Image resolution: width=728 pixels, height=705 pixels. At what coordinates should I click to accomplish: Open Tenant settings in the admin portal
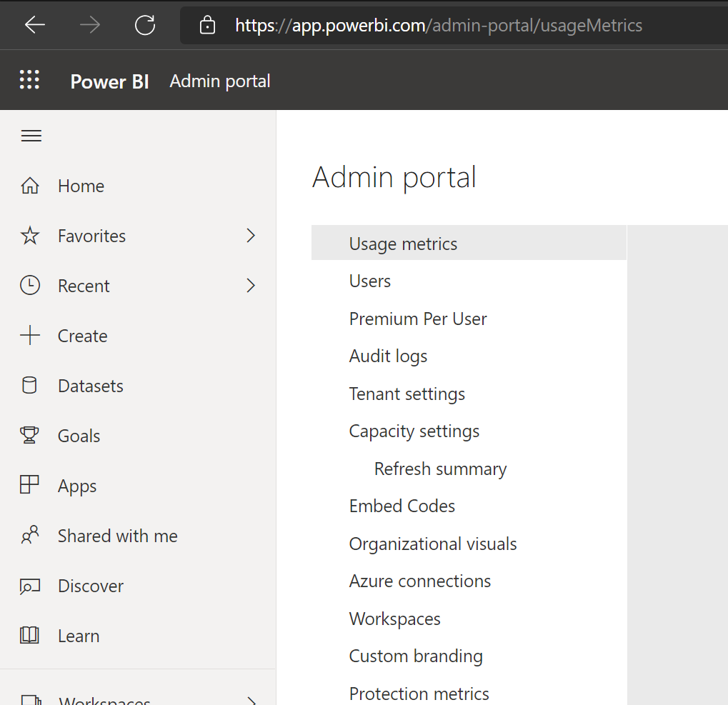pos(407,394)
